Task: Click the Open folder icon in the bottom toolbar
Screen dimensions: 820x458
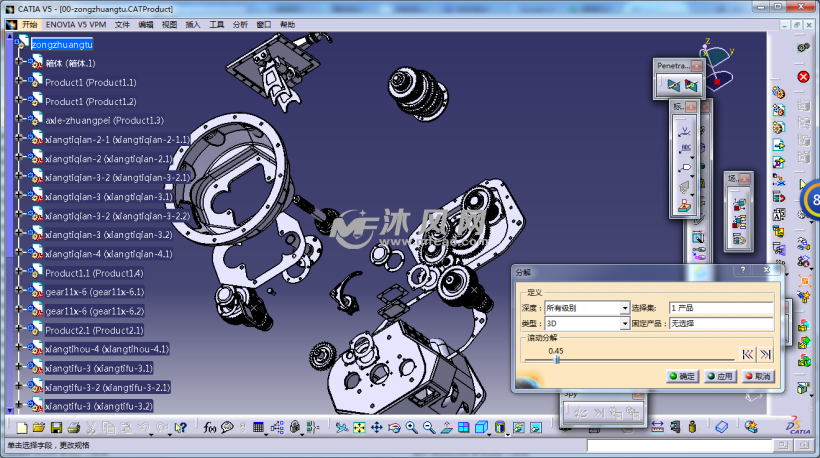Action: pyautogui.click(x=39, y=428)
